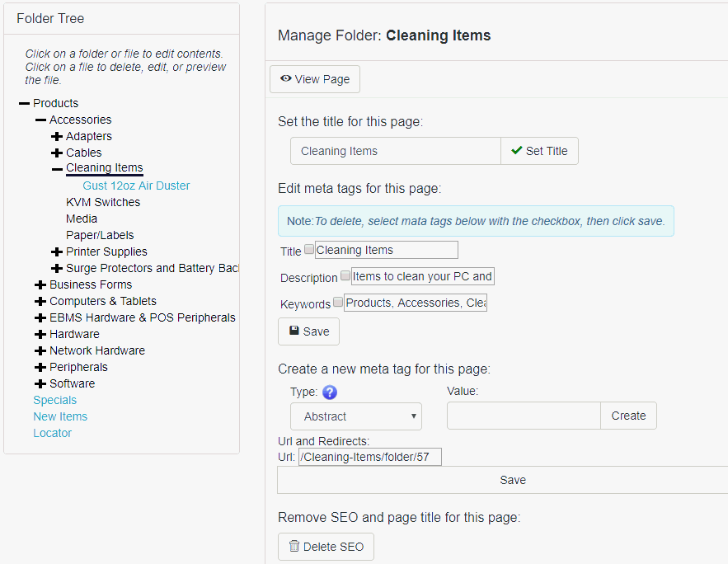728x564 pixels.
Task: Select KVM Switches in folder tree
Action: [103, 202]
